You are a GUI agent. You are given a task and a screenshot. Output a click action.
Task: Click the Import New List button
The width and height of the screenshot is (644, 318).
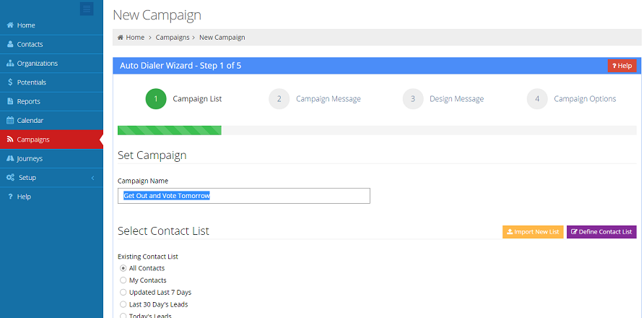pyautogui.click(x=533, y=232)
